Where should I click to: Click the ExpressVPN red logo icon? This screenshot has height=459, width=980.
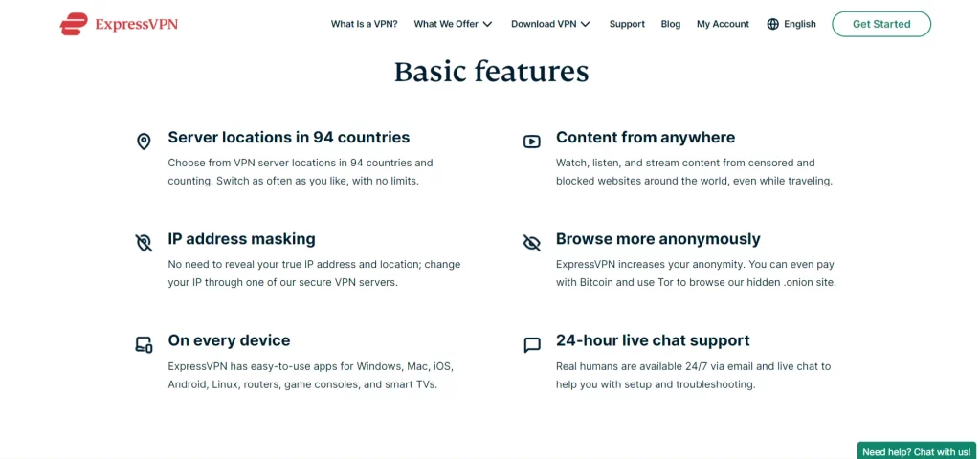pos(74,24)
